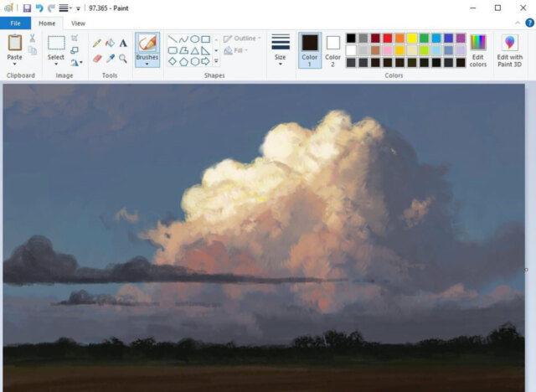Expand the Select dropdown arrow

(56, 64)
